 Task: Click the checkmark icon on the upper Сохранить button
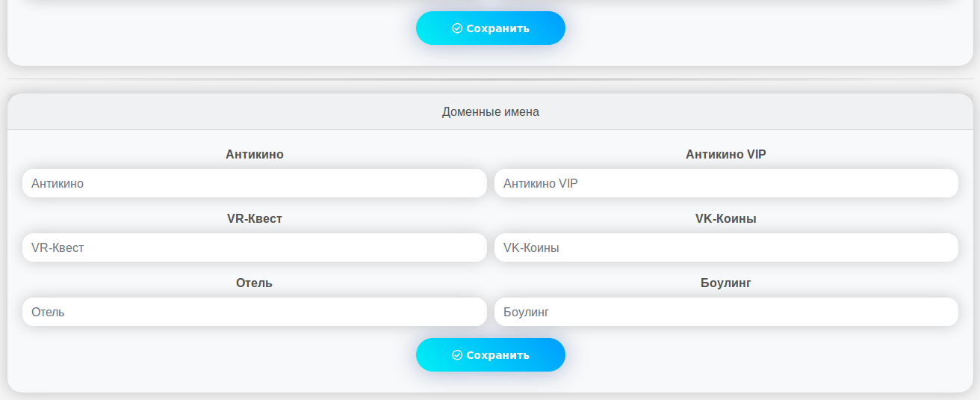click(457, 28)
